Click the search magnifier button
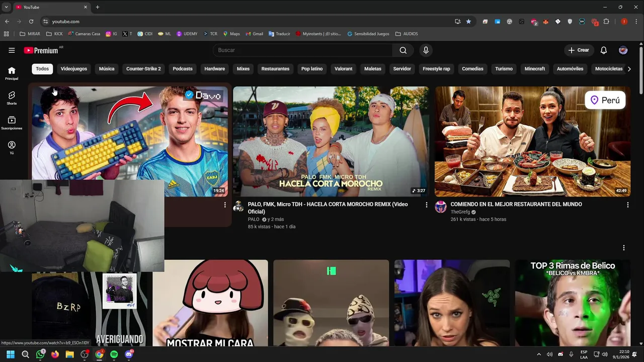The width and height of the screenshot is (644, 362). point(403,50)
